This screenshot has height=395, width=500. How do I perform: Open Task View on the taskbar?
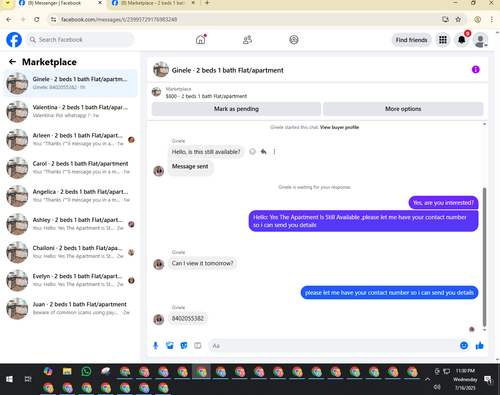(x=28, y=379)
